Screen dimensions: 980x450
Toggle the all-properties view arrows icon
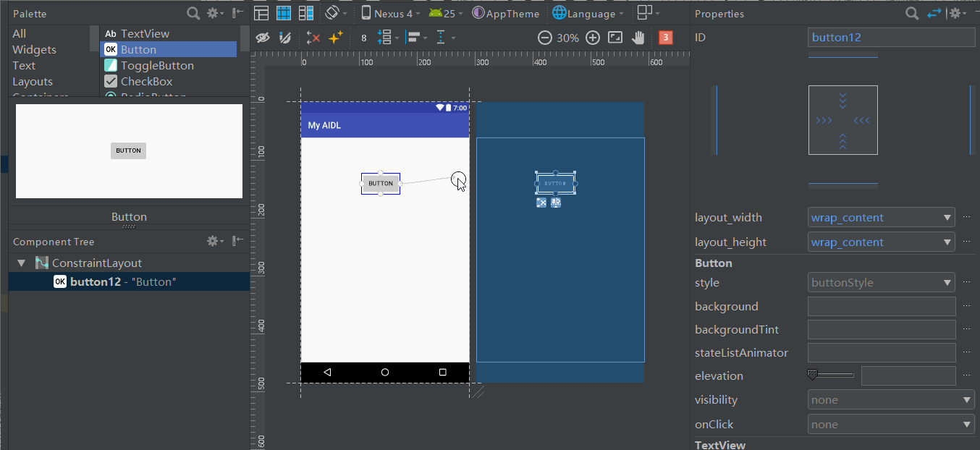[x=934, y=13]
